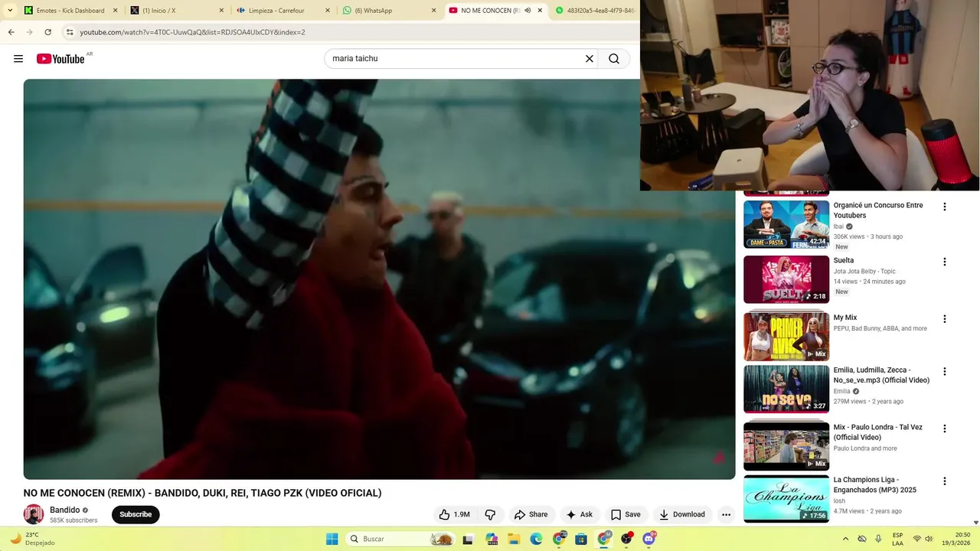
Task: Click the Download button
Action: click(682, 514)
